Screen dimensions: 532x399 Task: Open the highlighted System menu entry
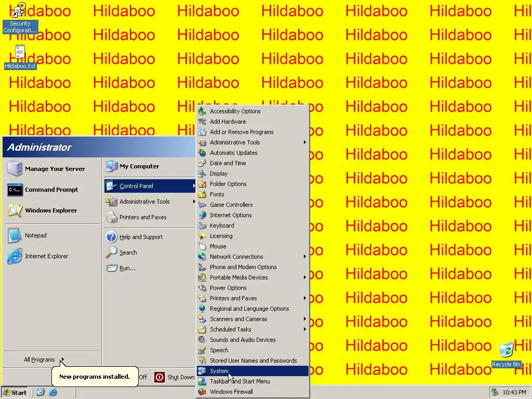252,371
